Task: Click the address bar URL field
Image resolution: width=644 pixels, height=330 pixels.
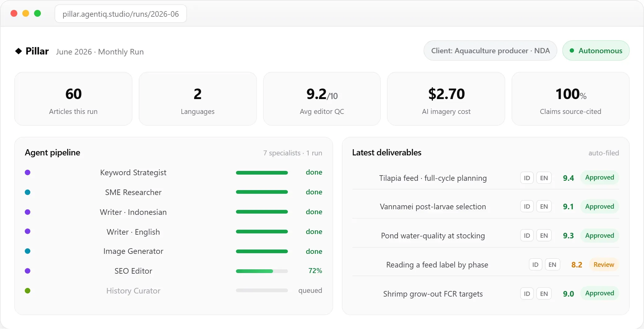Action: 121,14
